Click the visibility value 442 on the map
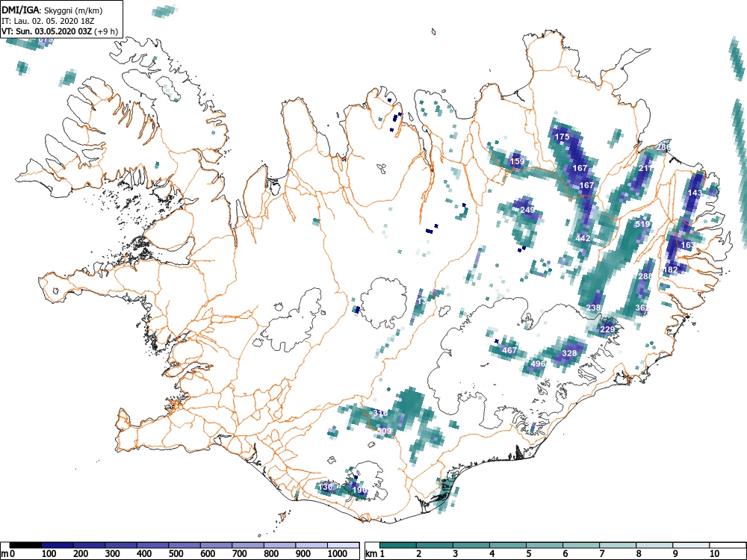The image size is (747, 560). pos(583,239)
